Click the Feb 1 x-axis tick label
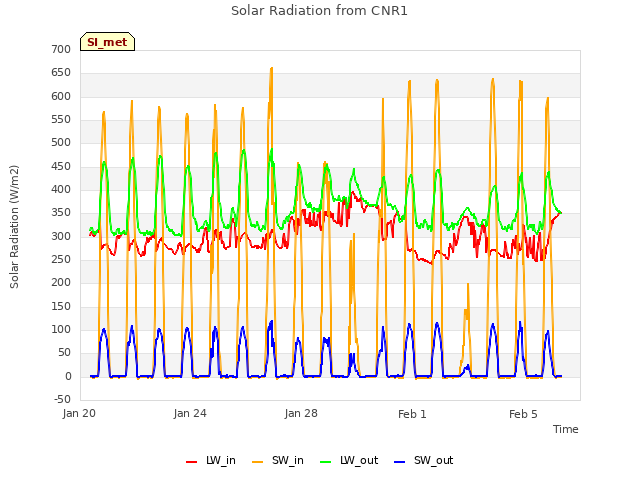 (x=412, y=414)
